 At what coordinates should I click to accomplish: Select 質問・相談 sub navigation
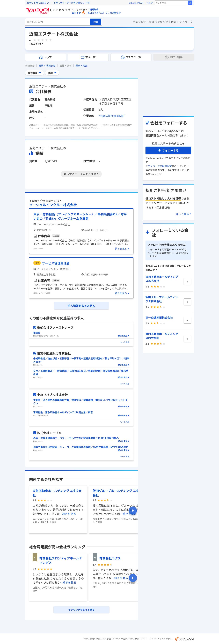click(x=81, y=66)
